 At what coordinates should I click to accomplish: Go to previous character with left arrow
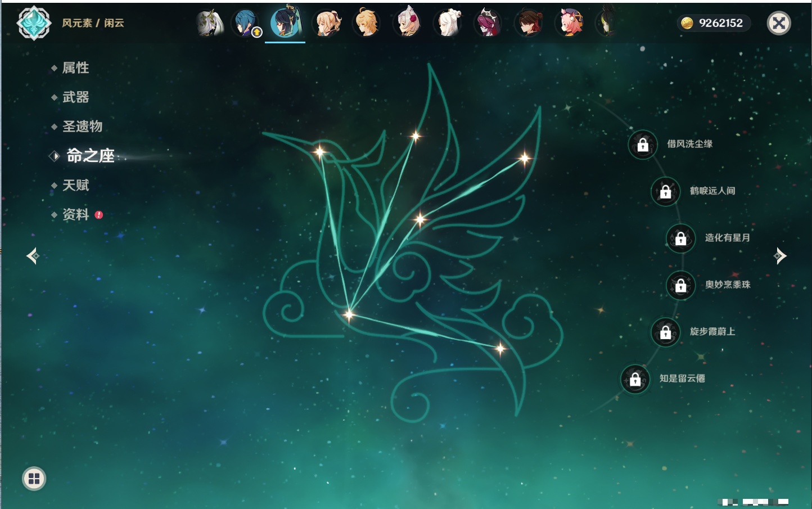pyautogui.click(x=33, y=256)
